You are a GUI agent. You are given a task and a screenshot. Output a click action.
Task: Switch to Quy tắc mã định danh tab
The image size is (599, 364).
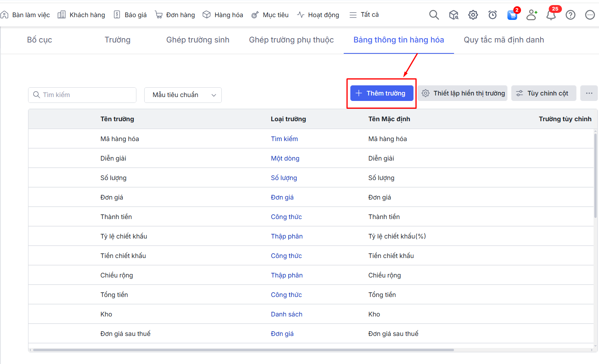pyautogui.click(x=504, y=40)
